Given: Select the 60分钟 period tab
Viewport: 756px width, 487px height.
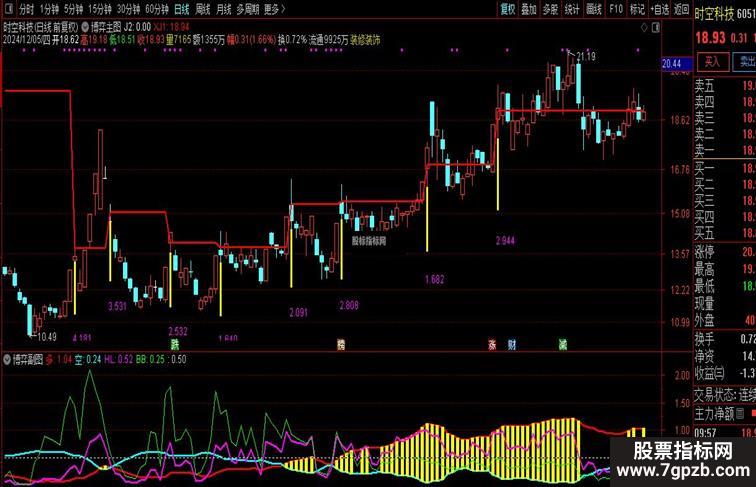Looking at the screenshot, I should 157,9.
